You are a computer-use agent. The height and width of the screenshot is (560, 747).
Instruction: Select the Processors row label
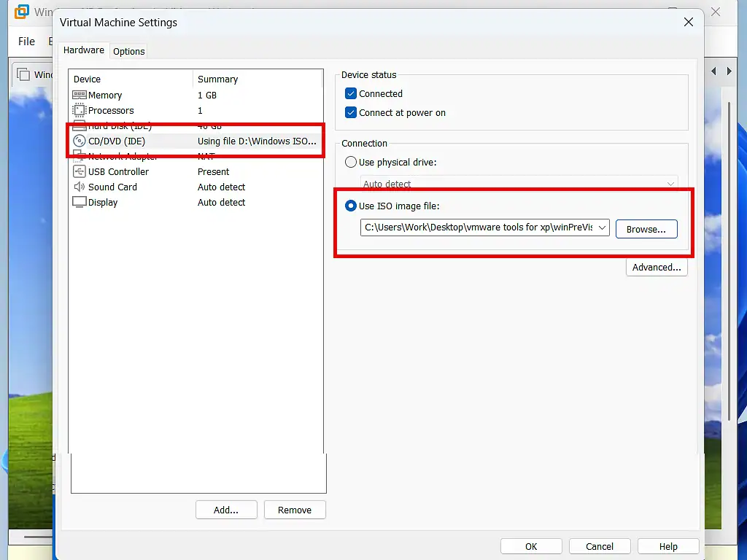click(111, 111)
